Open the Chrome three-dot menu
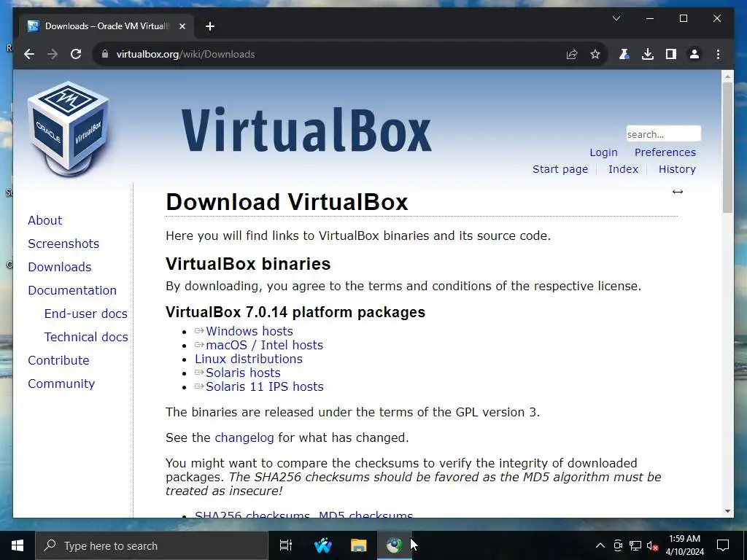This screenshot has width=747, height=560. [718, 54]
